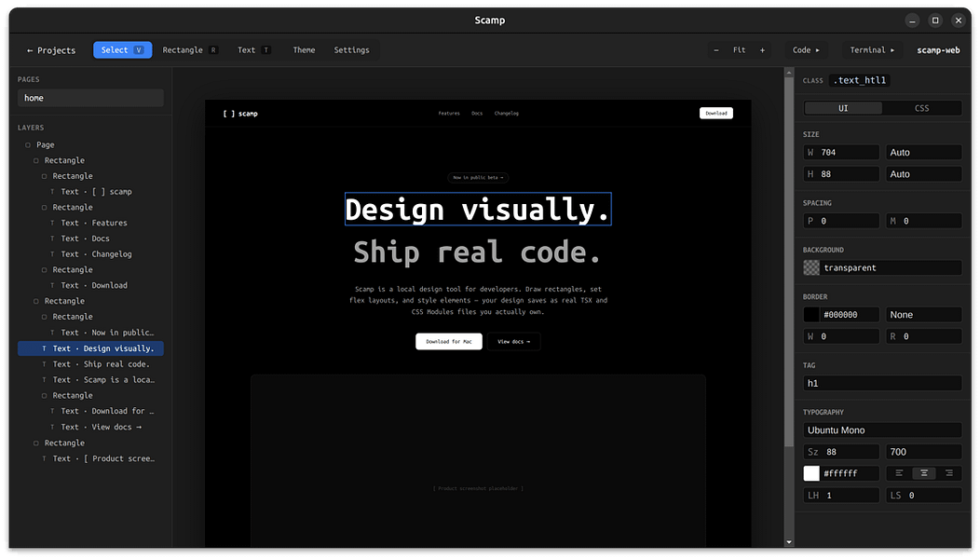Click the canvas scrollbar down arrow
Viewport: 980px width, 559px height.
click(789, 542)
